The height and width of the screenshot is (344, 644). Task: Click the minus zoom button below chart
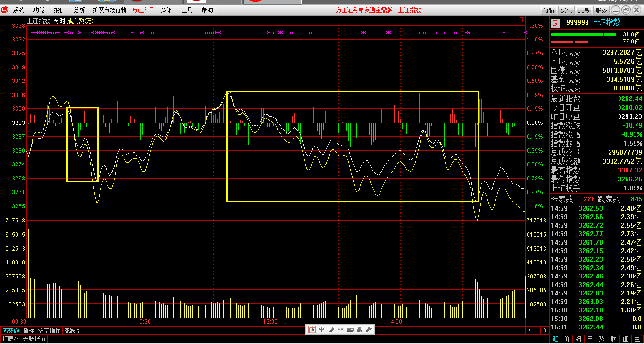(537, 331)
